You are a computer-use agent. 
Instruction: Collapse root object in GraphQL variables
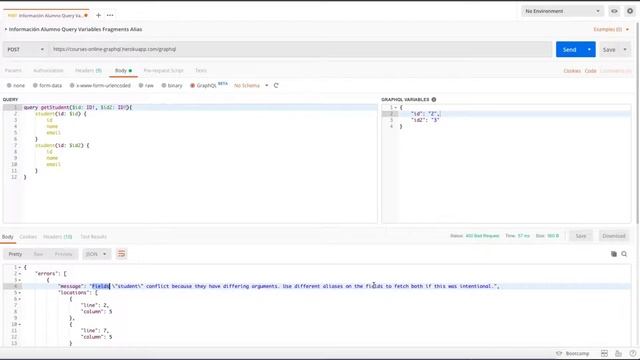[x=396, y=107]
